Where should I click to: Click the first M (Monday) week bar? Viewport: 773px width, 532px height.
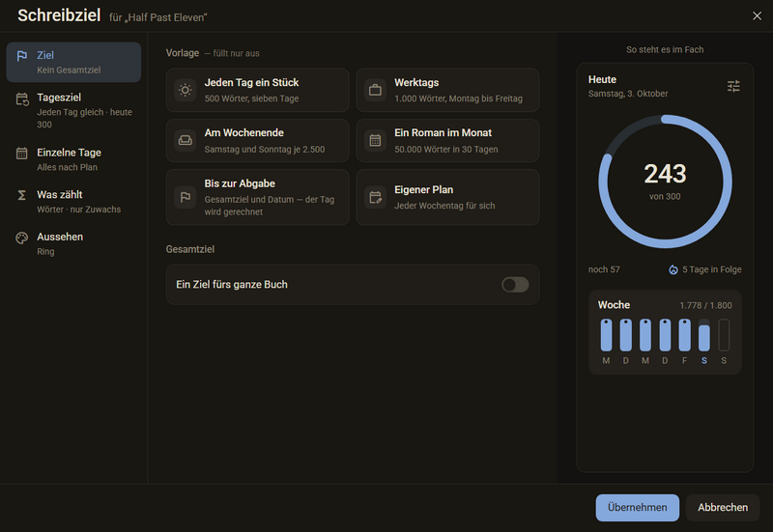tap(606, 334)
